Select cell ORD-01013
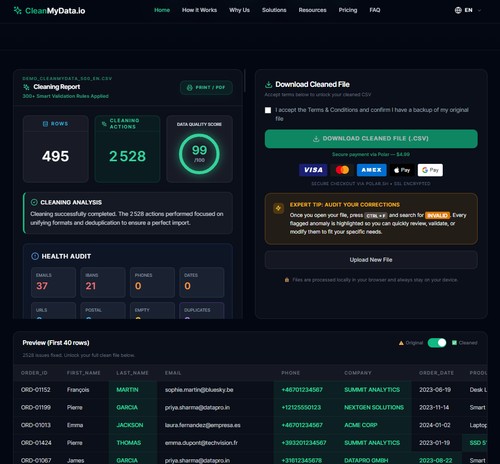Viewport: 500px width, 464px height. click(x=36, y=425)
